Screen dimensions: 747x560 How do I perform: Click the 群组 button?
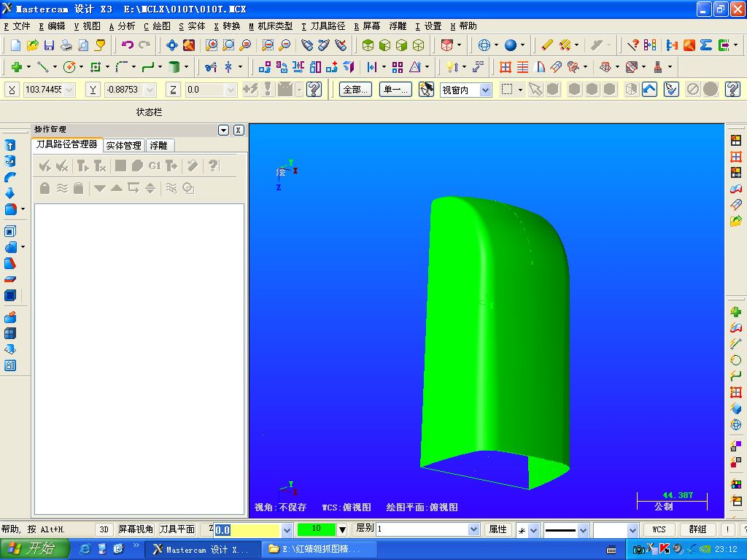click(x=697, y=529)
